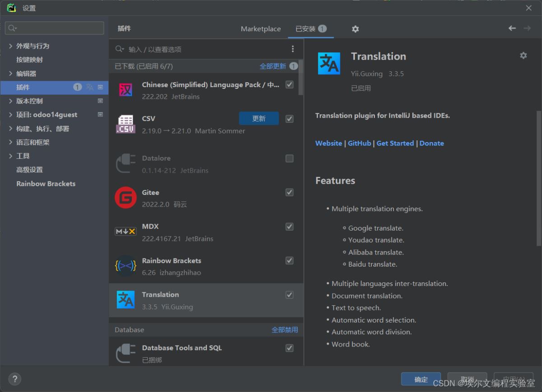542x392 pixels.
Task: Click the 更新 button for CSV plugin
Action: click(259, 119)
